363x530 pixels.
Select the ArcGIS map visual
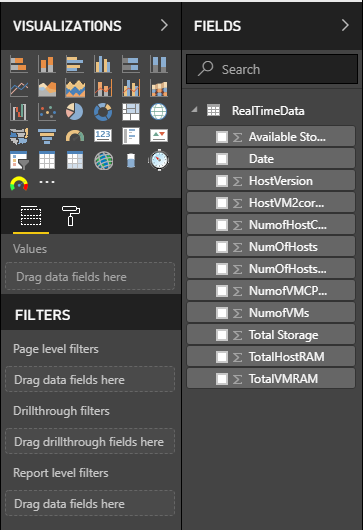coord(103,160)
